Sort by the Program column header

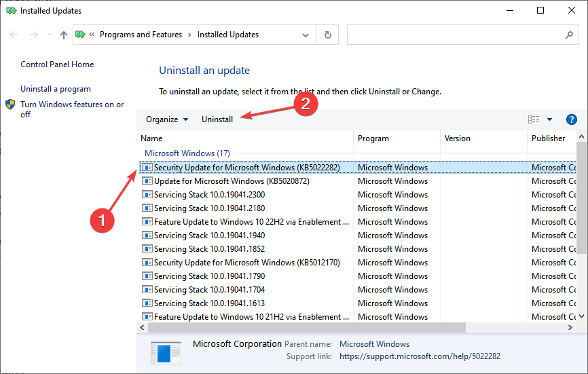pos(373,138)
